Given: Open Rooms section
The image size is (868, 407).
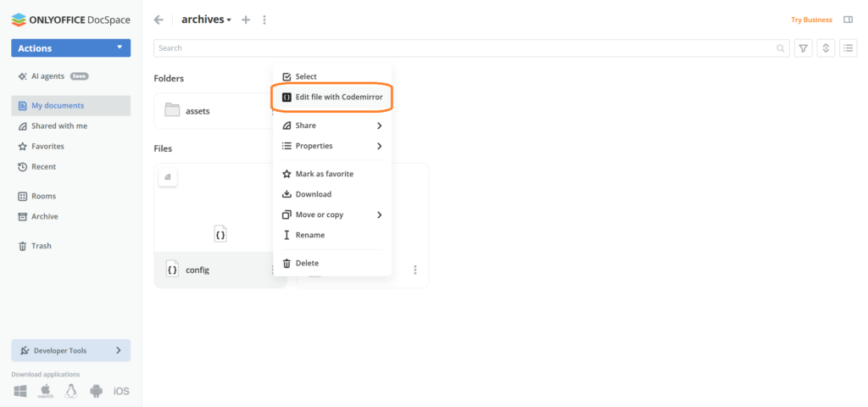Looking at the screenshot, I should tap(44, 196).
